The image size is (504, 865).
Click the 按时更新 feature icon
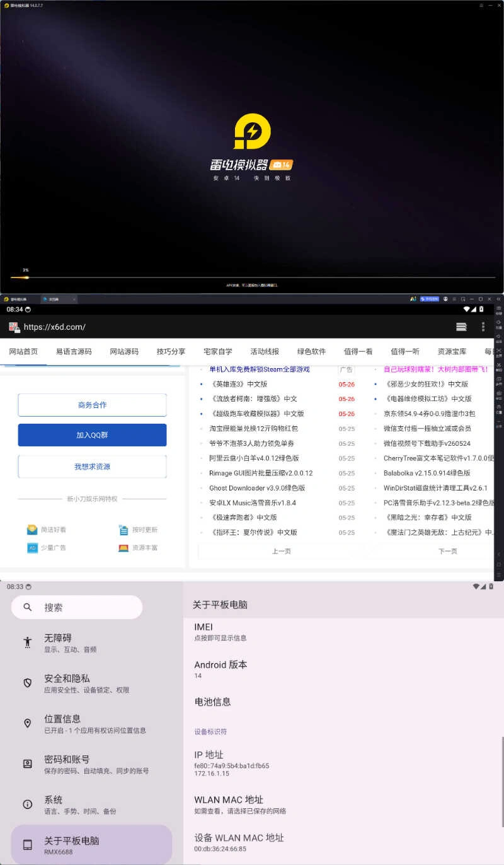tap(123, 530)
